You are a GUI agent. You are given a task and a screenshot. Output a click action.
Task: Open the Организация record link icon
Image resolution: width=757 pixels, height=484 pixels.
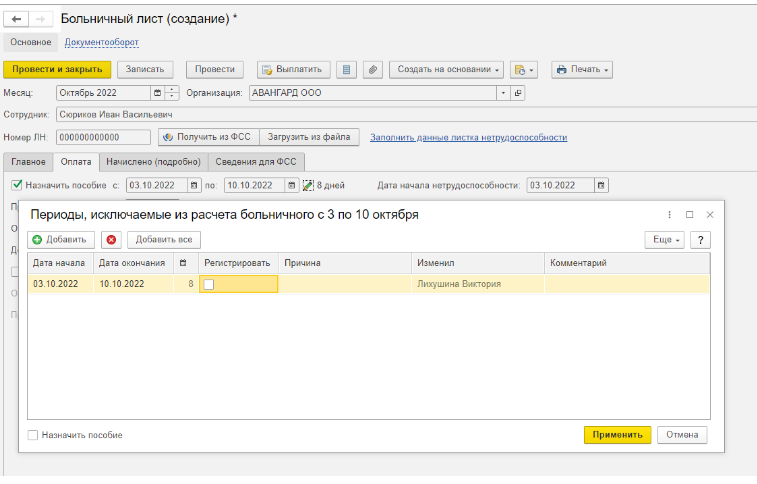(x=518, y=93)
